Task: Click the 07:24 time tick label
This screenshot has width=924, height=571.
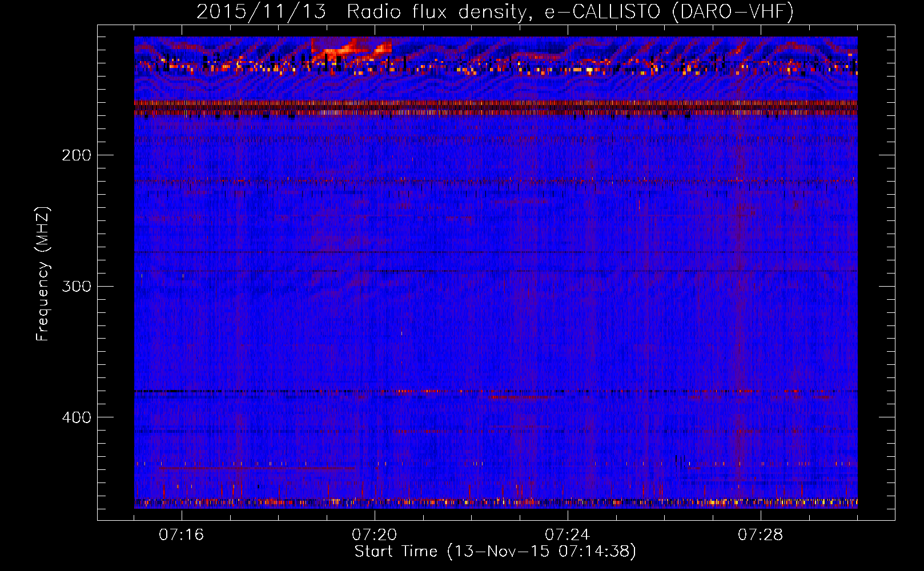Action: click(x=568, y=535)
